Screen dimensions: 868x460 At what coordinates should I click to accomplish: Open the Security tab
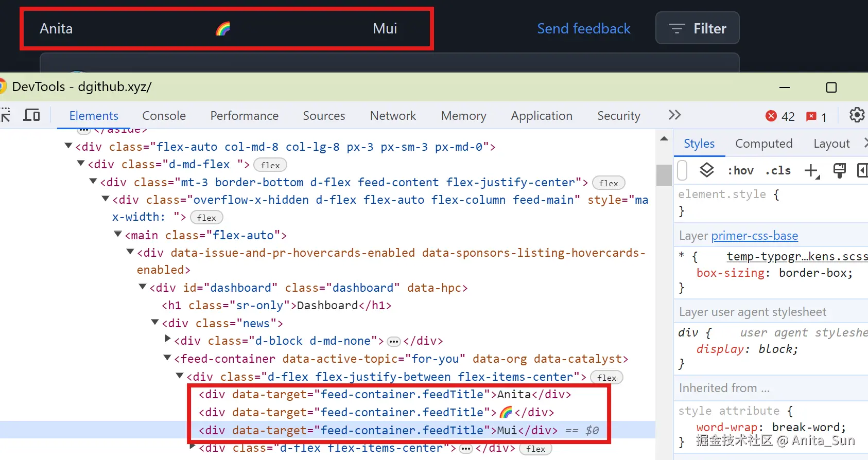[619, 116]
